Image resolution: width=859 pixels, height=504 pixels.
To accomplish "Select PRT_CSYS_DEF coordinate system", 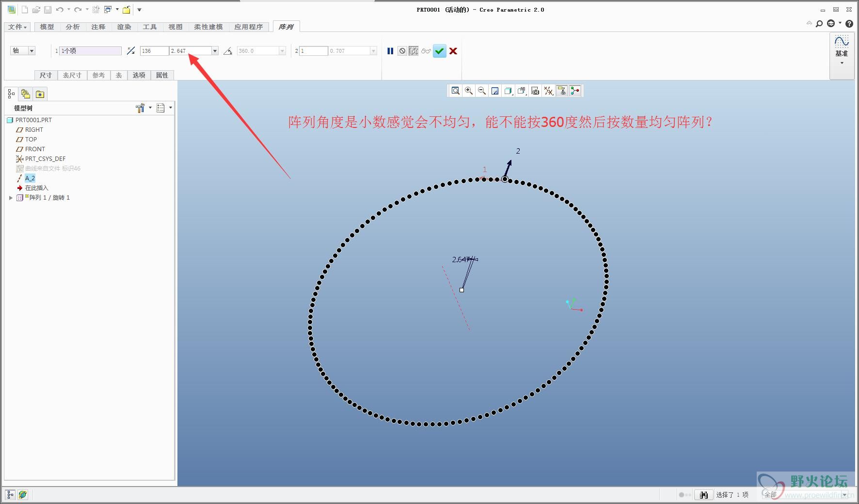I will (41, 158).
